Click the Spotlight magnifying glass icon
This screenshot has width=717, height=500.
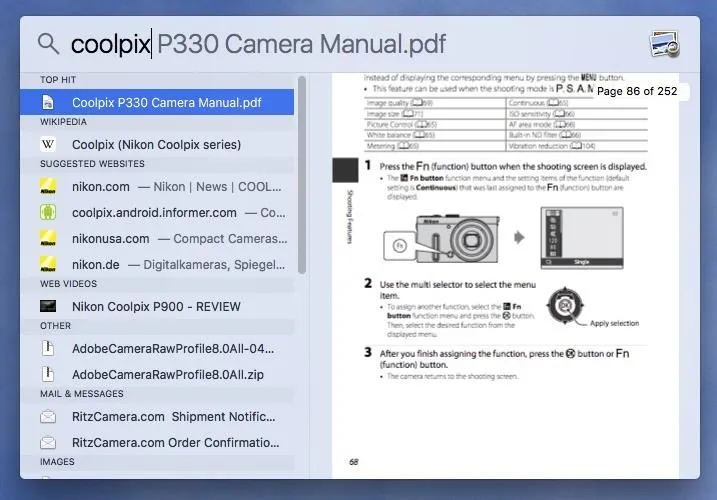point(48,44)
